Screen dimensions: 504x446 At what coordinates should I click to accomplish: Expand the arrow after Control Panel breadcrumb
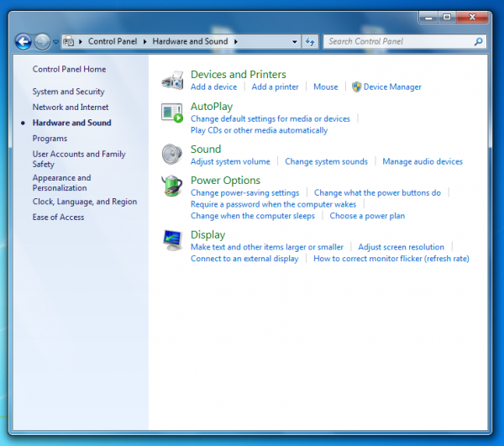pos(145,41)
